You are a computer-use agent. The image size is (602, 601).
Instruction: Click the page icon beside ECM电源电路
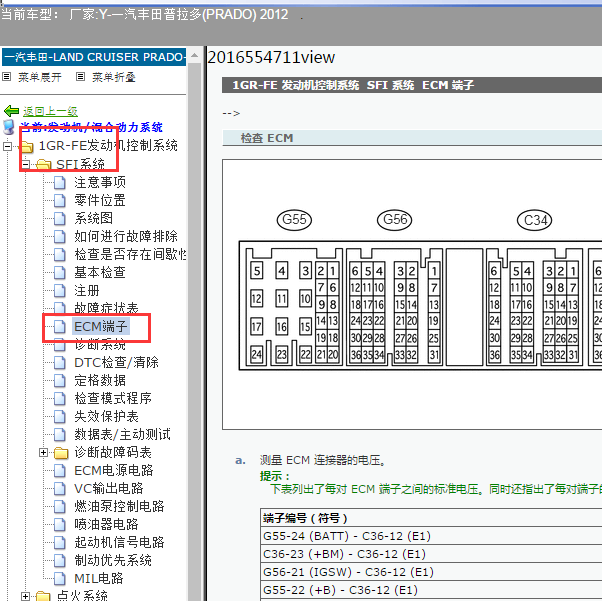60,471
